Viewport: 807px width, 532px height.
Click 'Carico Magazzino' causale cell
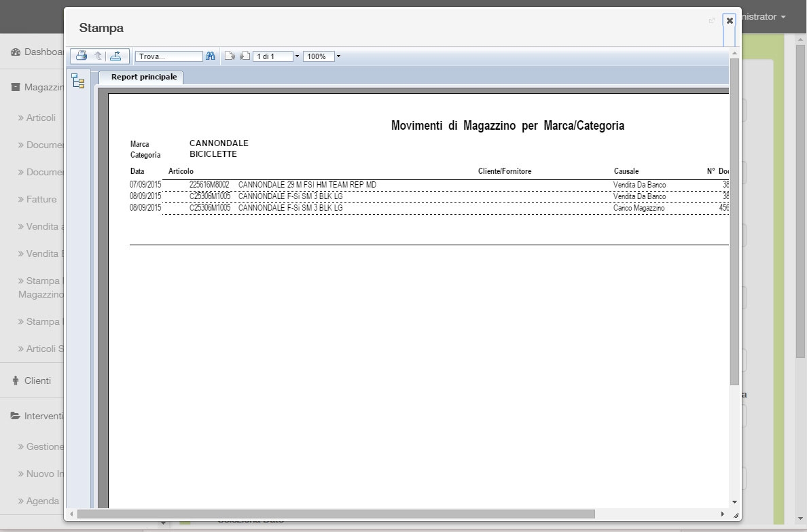tap(639, 208)
